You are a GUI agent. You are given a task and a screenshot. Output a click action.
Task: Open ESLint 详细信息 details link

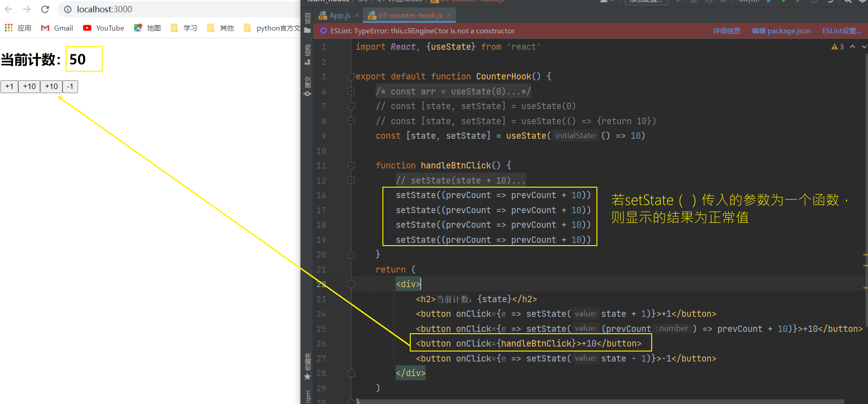click(727, 31)
